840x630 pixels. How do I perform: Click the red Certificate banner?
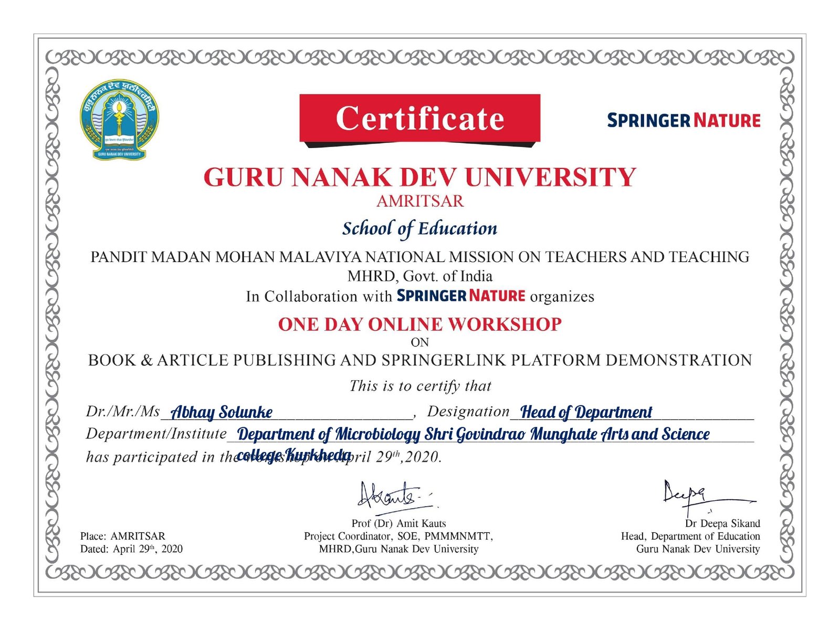(419, 118)
